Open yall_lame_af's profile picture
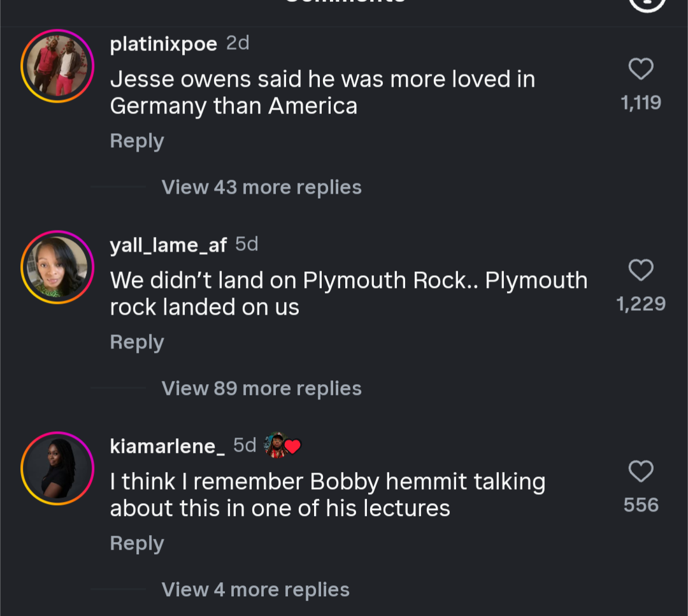Image resolution: width=688 pixels, height=616 pixels. [57, 267]
